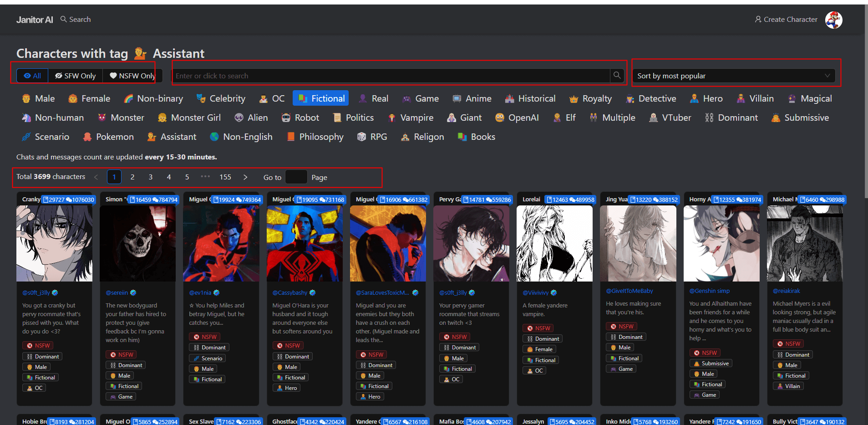Open the @Cassybashy creator profile
The height and width of the screenshot is (425, 868).
tap(290, 293)
